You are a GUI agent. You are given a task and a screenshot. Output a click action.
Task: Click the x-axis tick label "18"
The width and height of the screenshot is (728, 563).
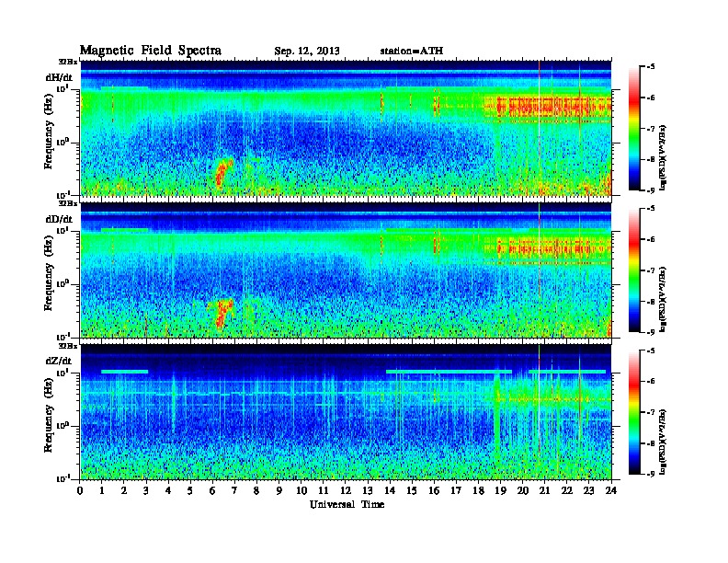(478, 491)
